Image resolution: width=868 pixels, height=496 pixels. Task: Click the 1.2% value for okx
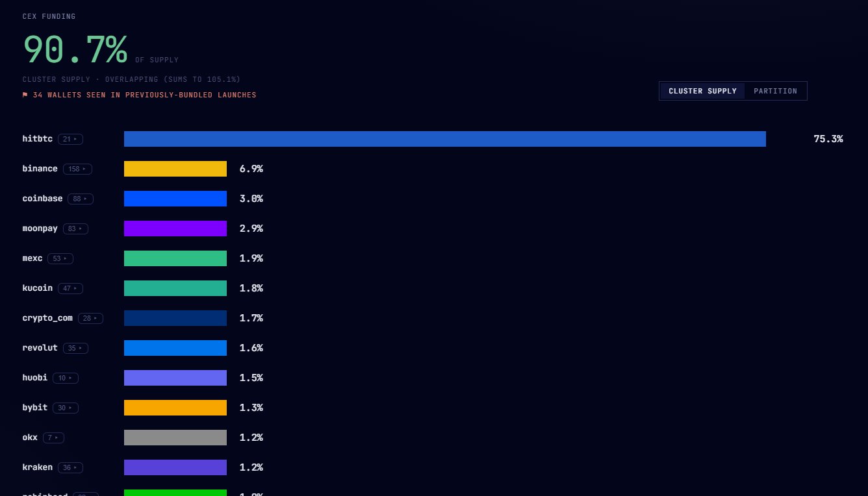click(251, 438)
